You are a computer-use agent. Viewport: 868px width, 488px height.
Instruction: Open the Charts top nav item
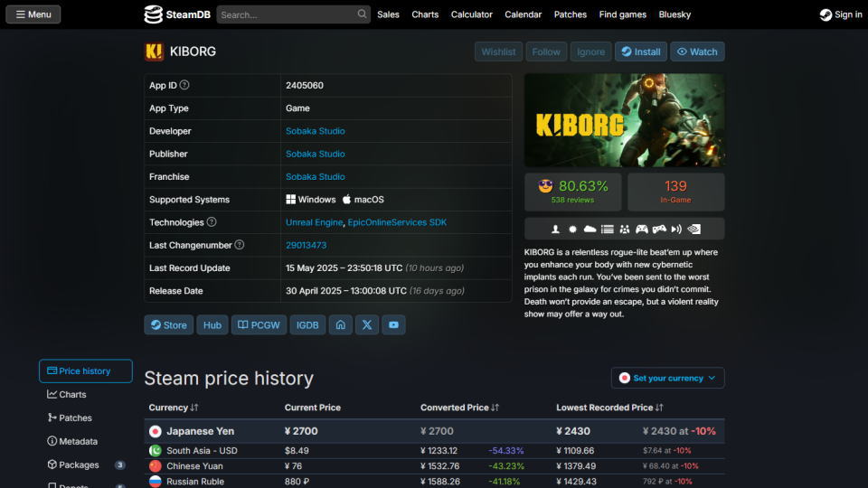[425, 14]
